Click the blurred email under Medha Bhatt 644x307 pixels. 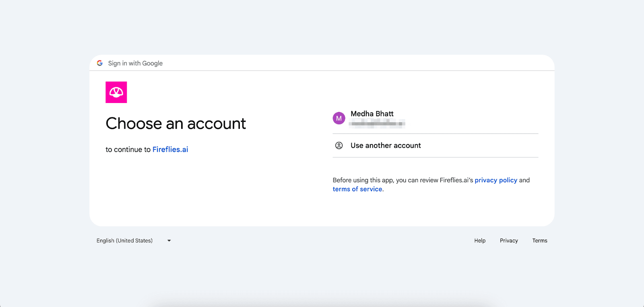tap(377, 124)
